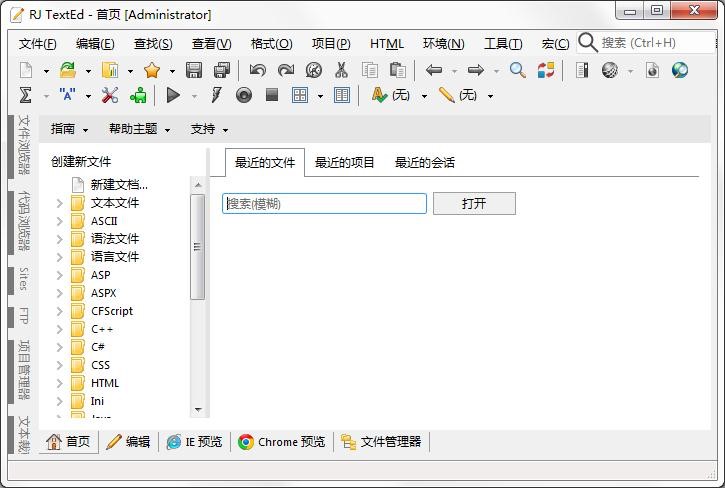Click the Save file toolbar icon
Screen dimensions: 725x488
(194, 70)
